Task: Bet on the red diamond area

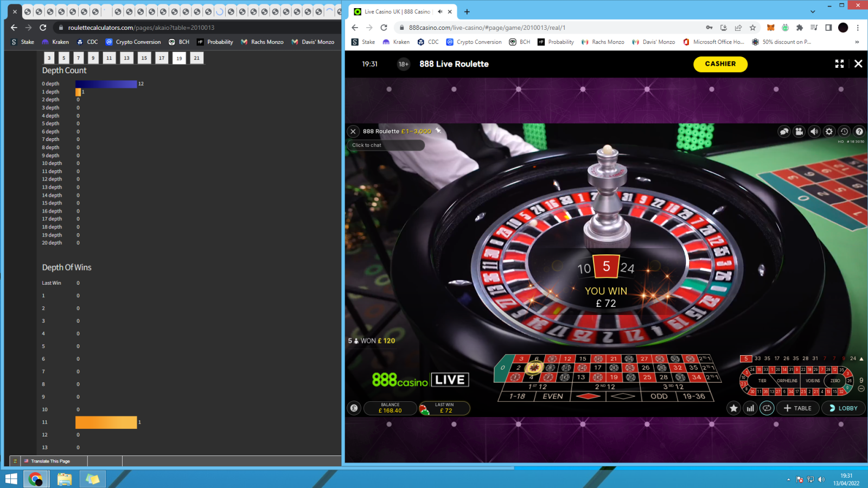Action: tap(588, 396)
